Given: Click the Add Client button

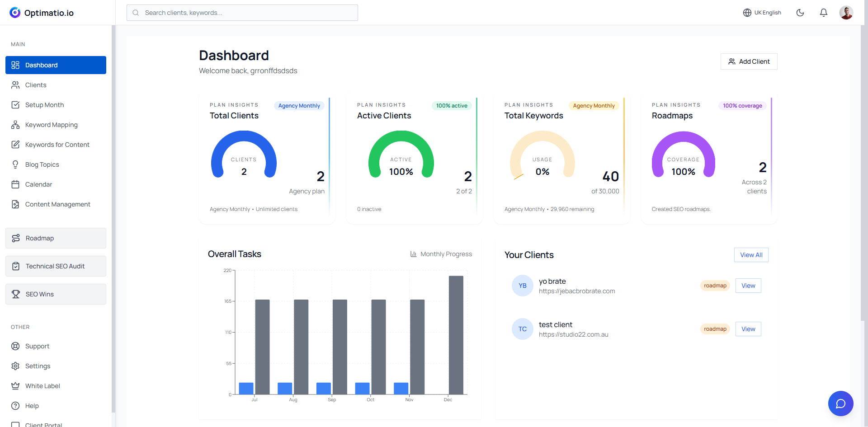Looking at the screenshot, I should point(749,61).
